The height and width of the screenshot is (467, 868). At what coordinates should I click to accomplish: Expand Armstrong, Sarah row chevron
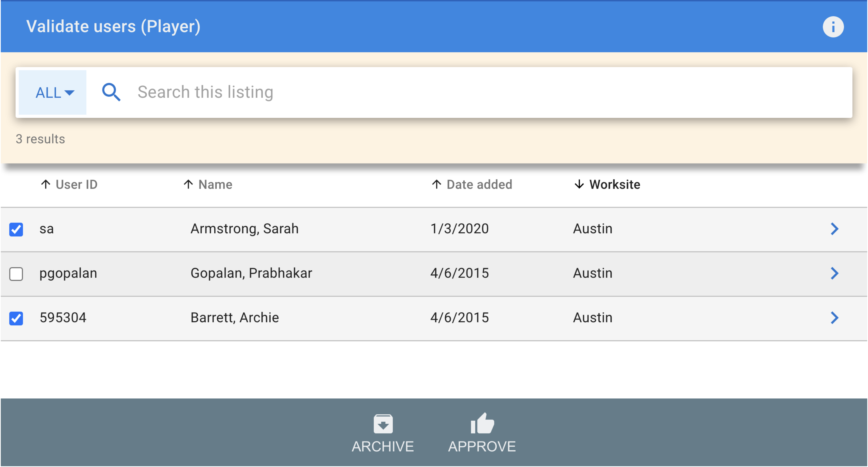834,229
